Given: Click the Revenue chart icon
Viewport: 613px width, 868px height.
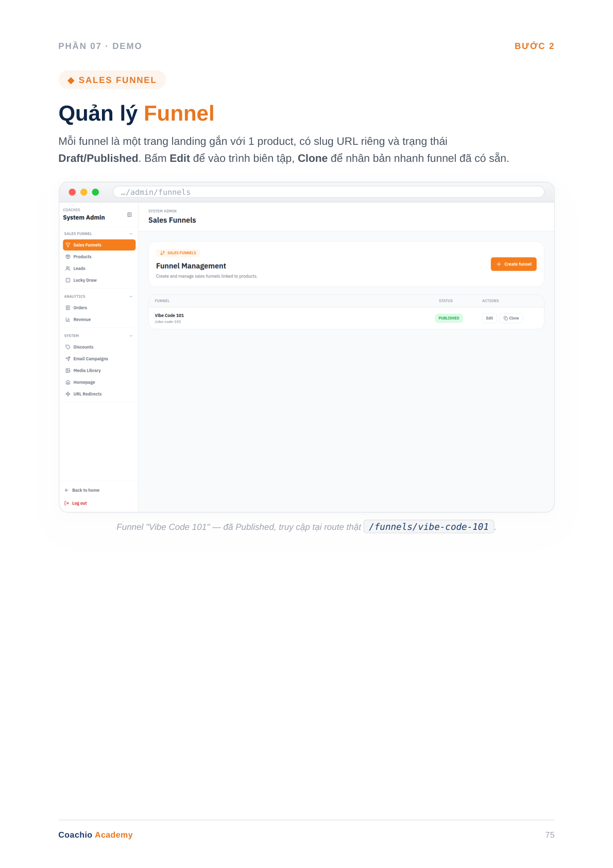Looking at the screenshot, I should coord(68,320).
